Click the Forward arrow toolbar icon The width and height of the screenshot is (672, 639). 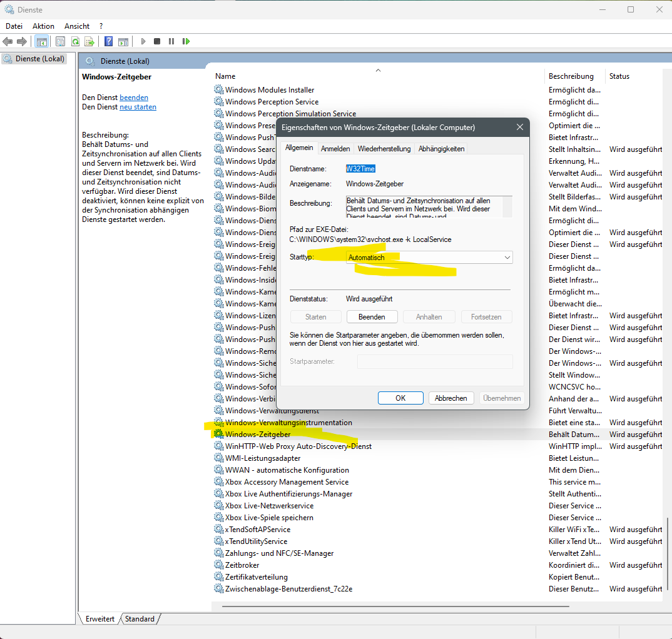click(21, 41)
